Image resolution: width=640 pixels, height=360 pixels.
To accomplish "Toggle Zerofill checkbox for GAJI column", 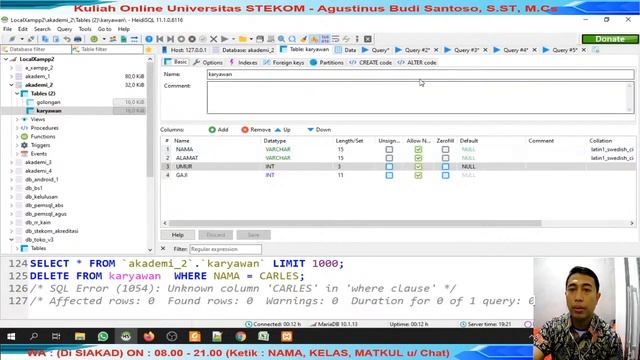I will 445,175.
